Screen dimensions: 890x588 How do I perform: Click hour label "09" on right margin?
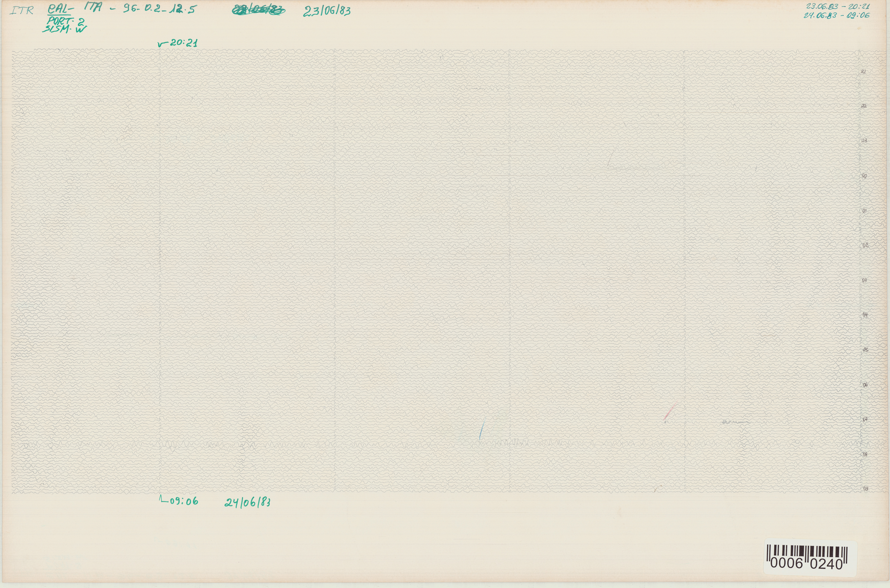coord(866,489)
